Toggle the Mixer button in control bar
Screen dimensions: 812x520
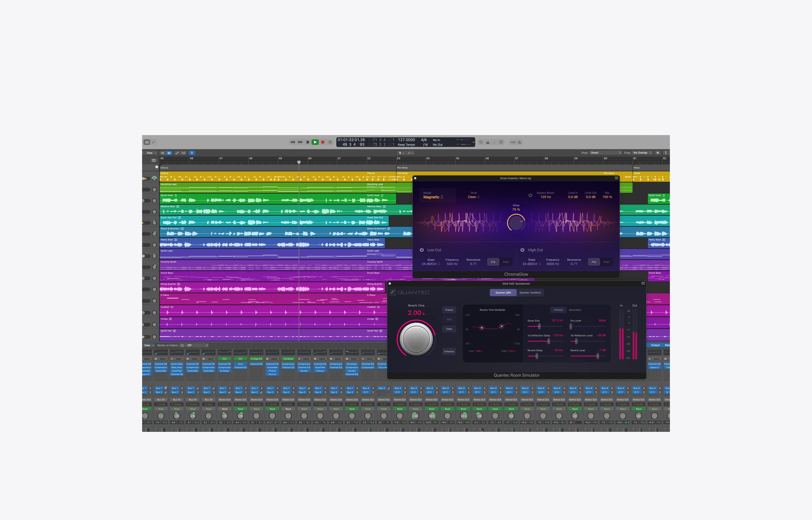(x=147, y=142)
